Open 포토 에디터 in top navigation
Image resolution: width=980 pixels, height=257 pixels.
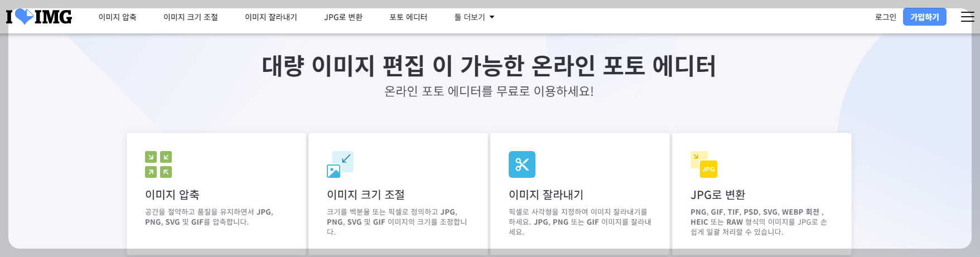(x=408, y=17)
